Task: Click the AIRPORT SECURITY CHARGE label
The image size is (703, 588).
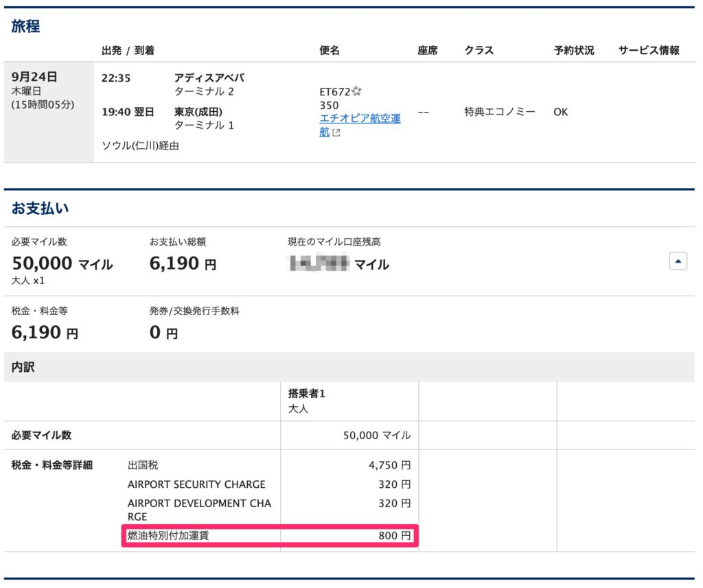Action: [x=196, y=484]
